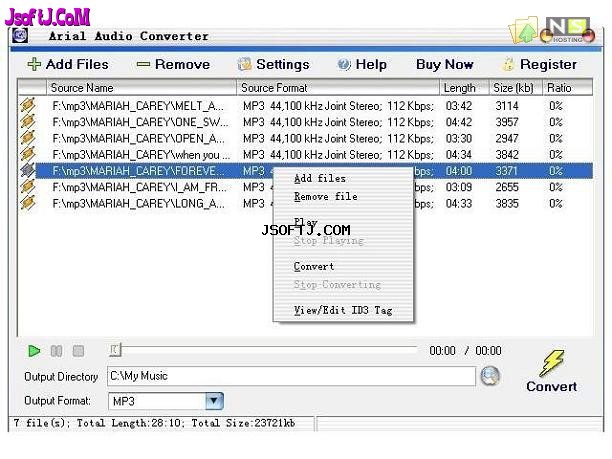
Task: Click the size value 3835
Action: 507,204
